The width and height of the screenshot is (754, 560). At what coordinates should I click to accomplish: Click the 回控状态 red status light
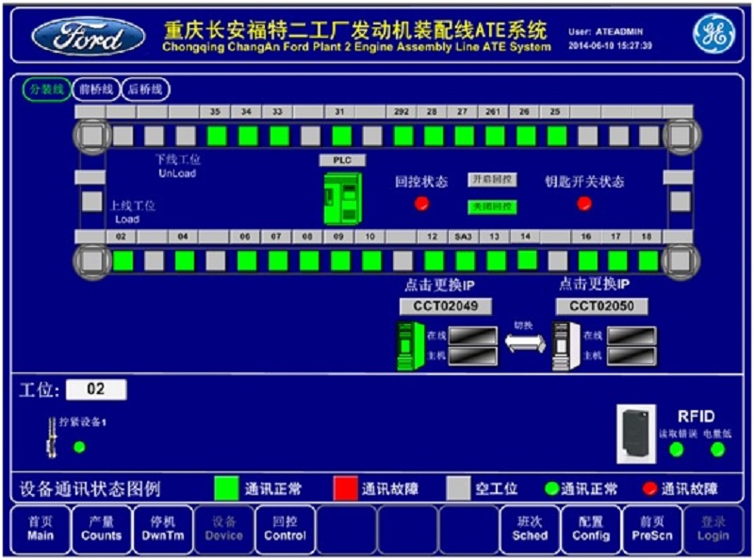tap(421, 204)
